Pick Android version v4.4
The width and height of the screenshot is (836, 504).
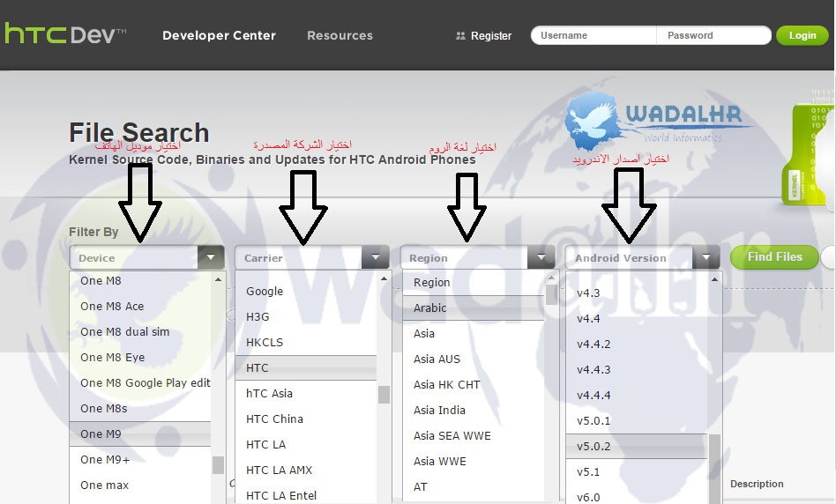click(x=637, y=319)
